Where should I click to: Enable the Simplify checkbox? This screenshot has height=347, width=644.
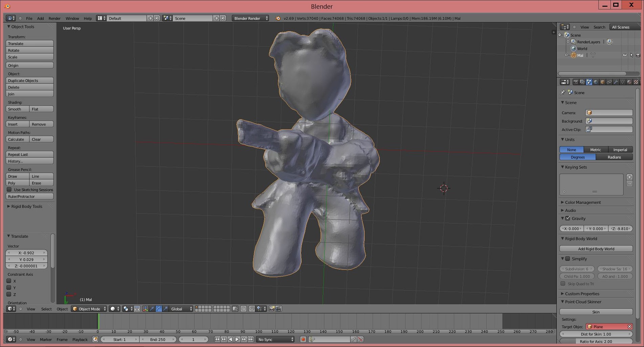568,259
